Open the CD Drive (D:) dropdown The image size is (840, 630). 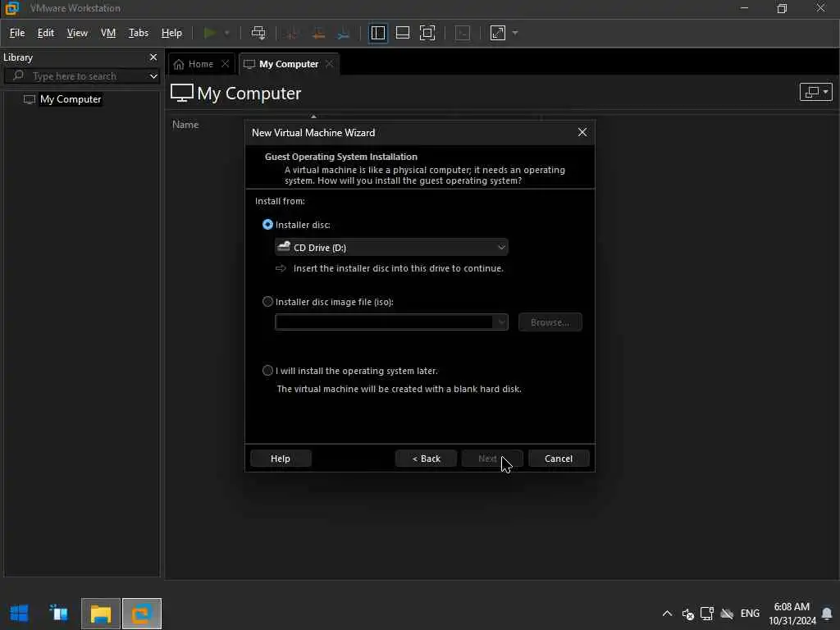(391, 248)
